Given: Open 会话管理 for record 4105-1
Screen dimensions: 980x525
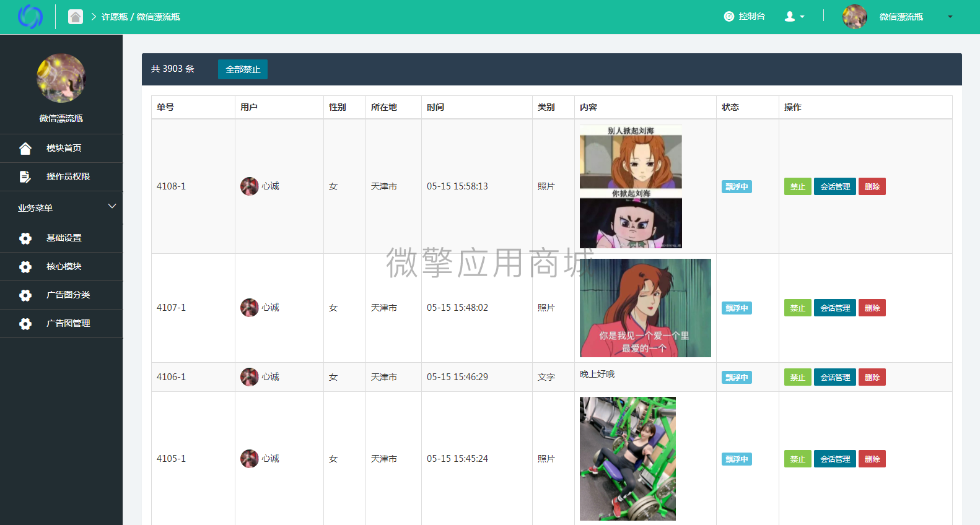Looking at the screenshot, I should pyautogui.click(x=835, y=459).
